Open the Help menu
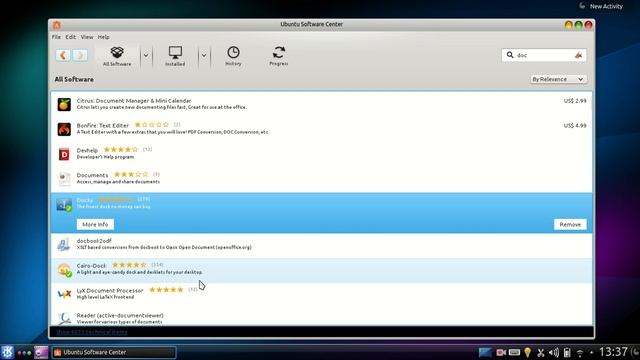 click(x=103, y=37)
